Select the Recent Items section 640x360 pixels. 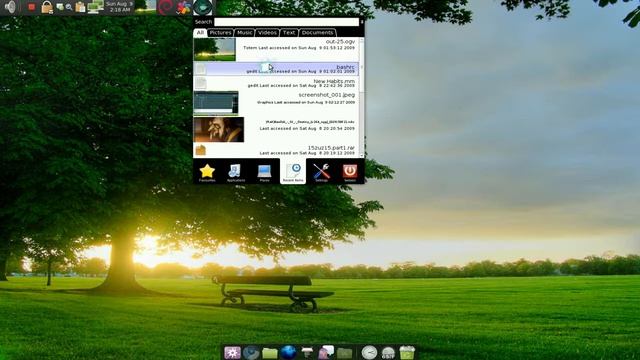coord(293,172)
